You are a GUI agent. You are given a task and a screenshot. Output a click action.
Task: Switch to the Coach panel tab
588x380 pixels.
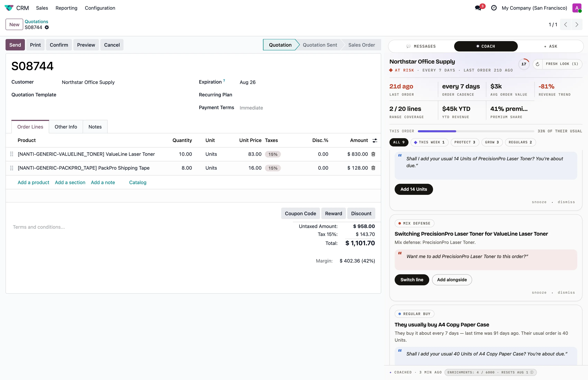click(486, 46)
